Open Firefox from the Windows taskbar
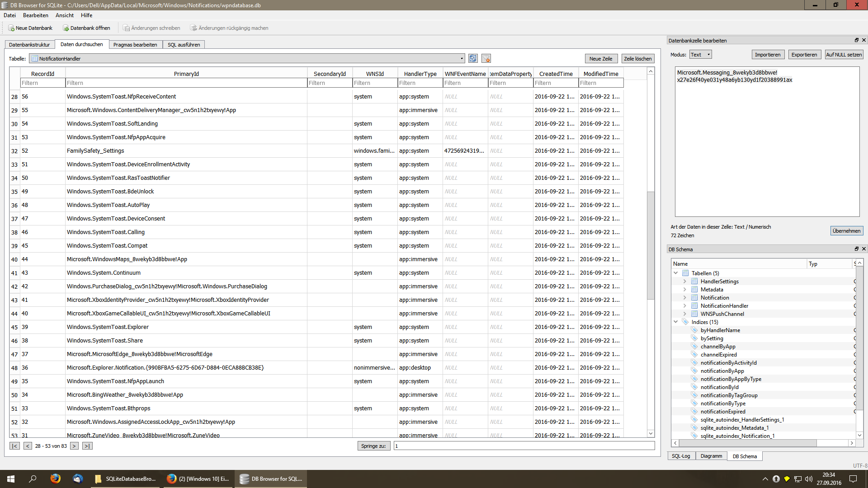Image resolution: width=868 pixels, height=488 pixels. pyautogui.click(x=55, y=479)
